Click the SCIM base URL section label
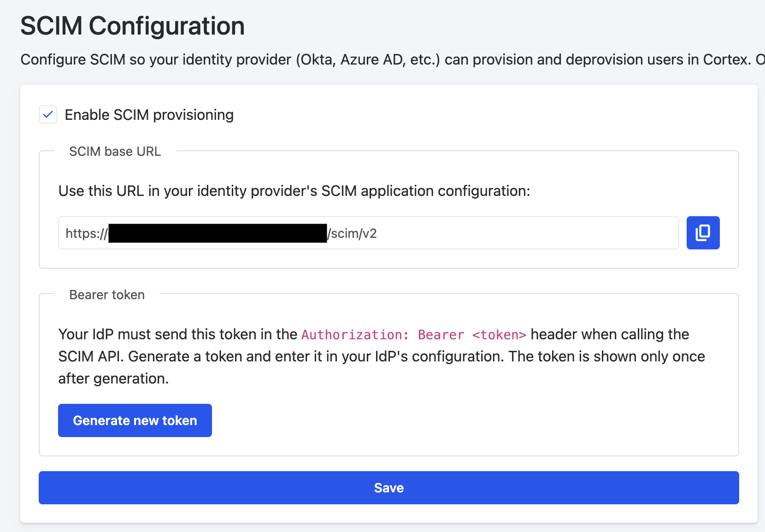Screen dimensions: 765x532 [x=115, y=151]
